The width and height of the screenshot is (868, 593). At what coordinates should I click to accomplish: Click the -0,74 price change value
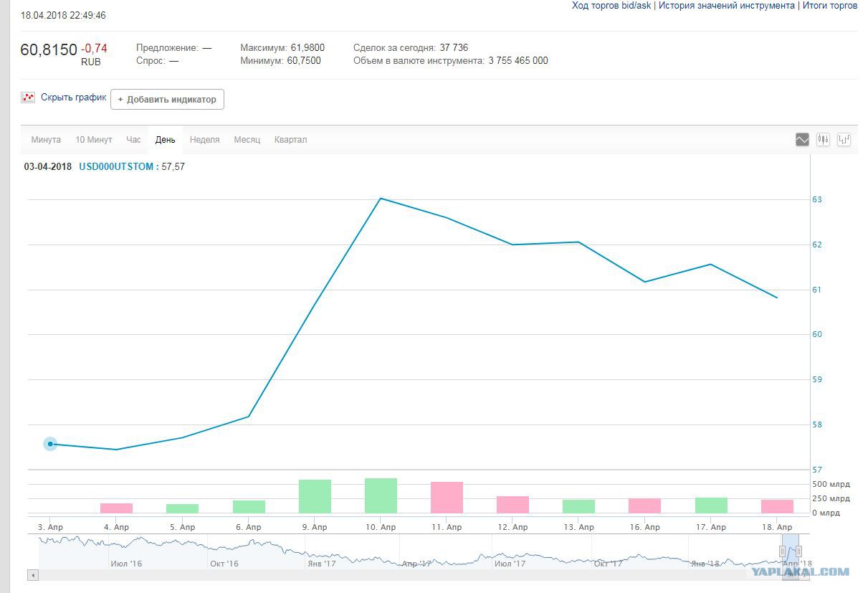(x=94, y=49)
